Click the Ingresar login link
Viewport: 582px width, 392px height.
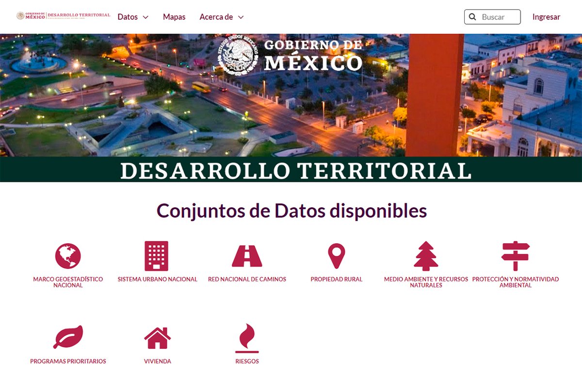(546, 17)
